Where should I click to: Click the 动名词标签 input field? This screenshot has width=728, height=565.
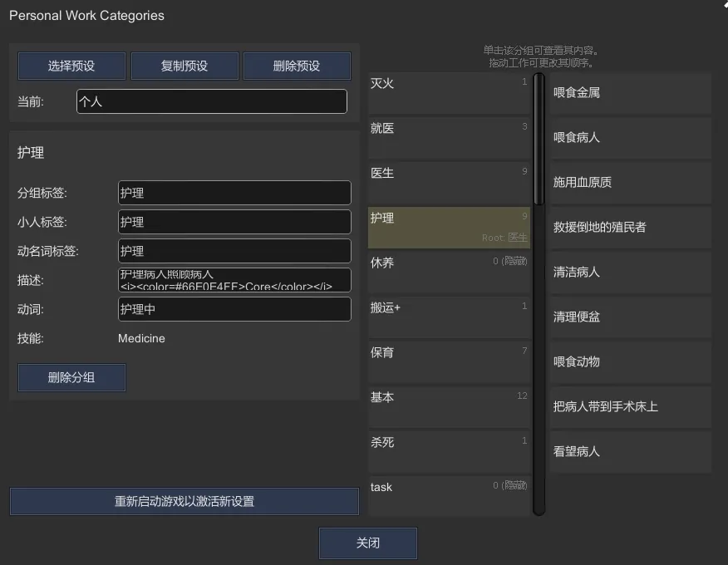click(234, 251)
